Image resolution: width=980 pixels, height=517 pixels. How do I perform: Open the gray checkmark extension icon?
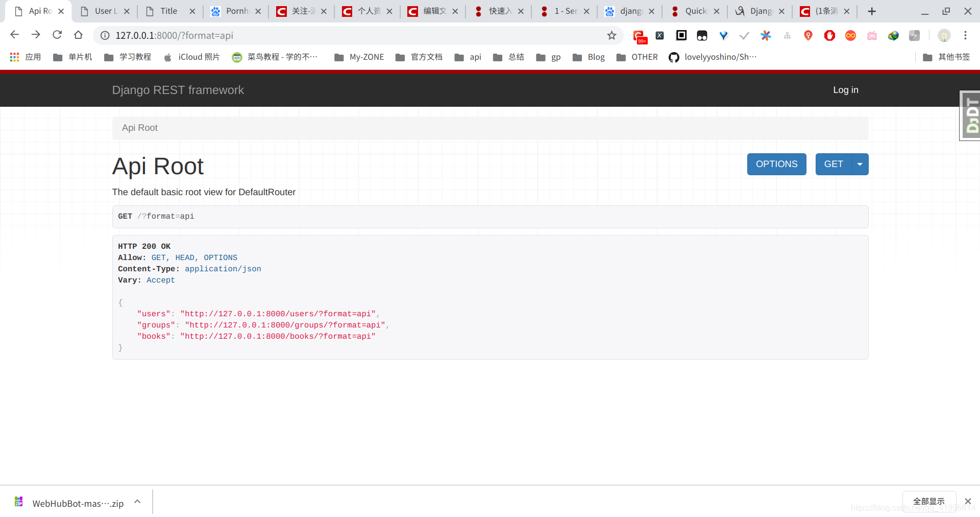click(744, 35)
